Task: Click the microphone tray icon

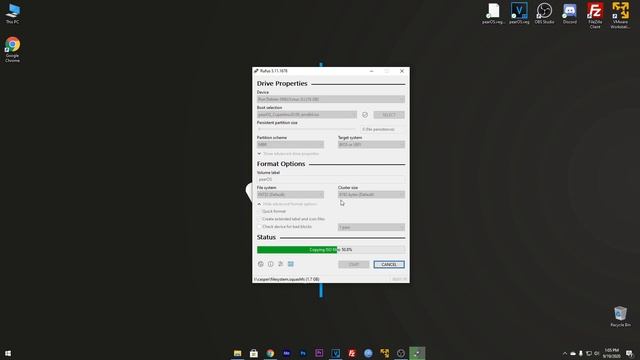Action: point(581,353)
